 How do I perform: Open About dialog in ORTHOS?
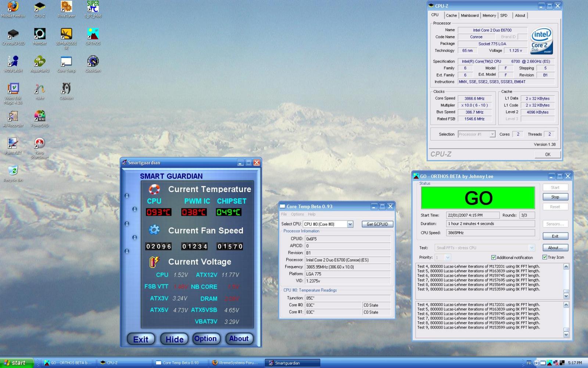(555, 248)
